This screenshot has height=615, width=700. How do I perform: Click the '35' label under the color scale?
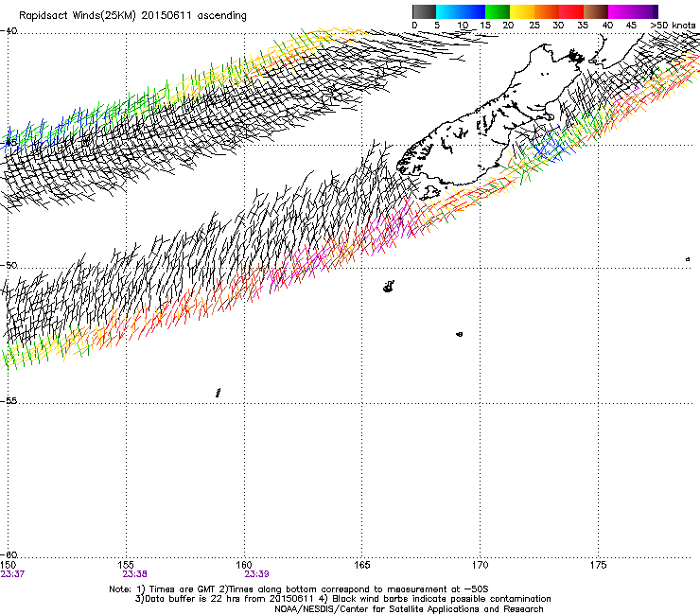click(583, 25)
